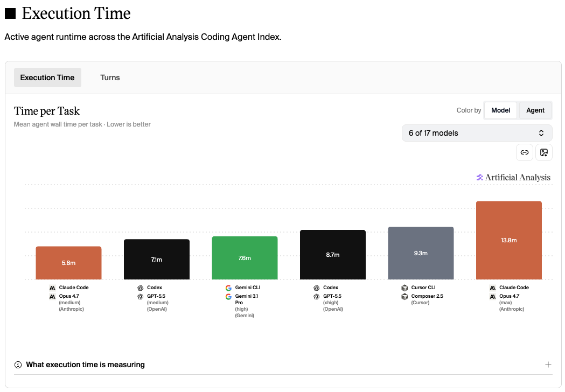Select the 8.7m Codex xhigh bar
The image size is (565, 392).
332,254
